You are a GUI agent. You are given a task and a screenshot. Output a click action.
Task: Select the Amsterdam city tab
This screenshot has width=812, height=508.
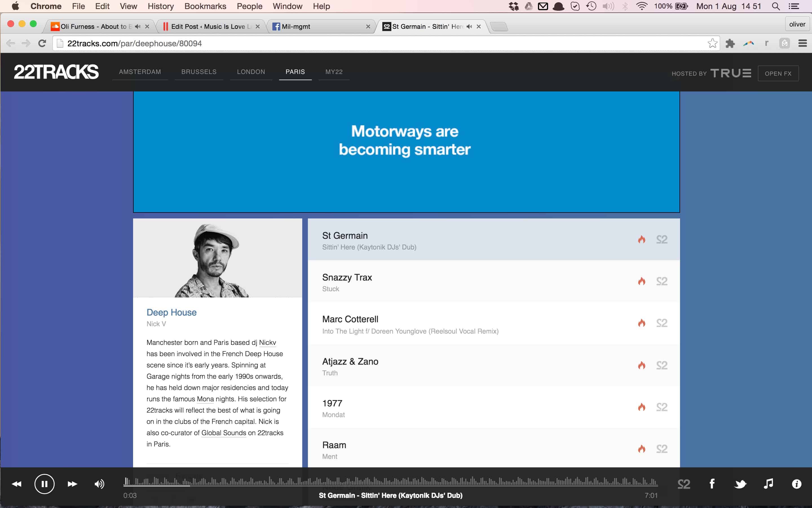[140, 72]
